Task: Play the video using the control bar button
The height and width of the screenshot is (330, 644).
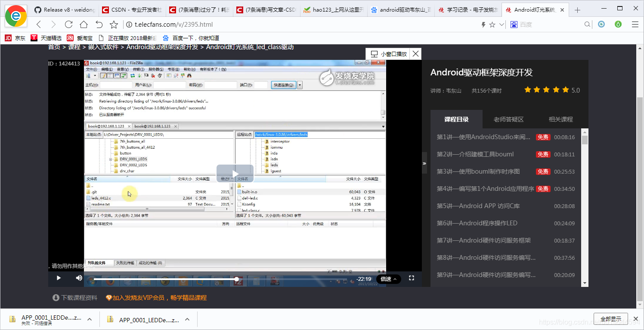Action: tap(59, 278)
